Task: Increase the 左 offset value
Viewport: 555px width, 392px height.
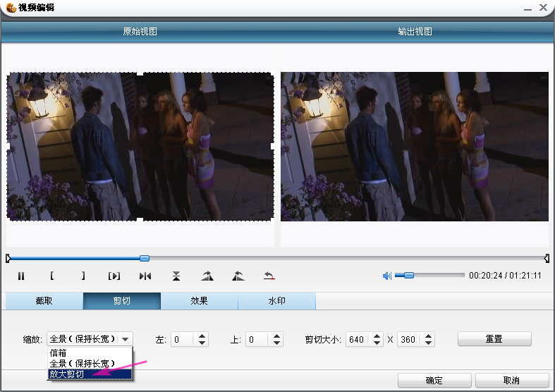Action: point(202,336)
